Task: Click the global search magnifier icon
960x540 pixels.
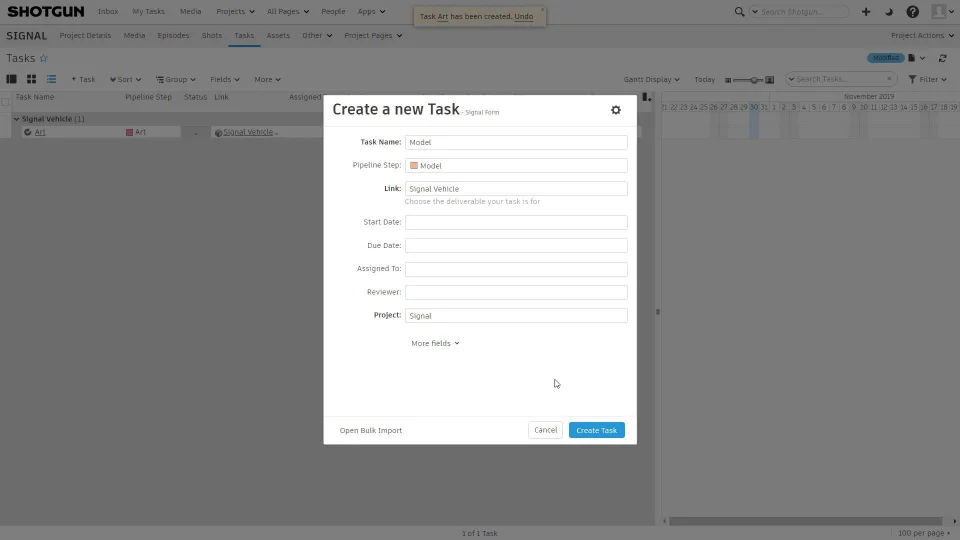Action: click(x=739, y=12)
